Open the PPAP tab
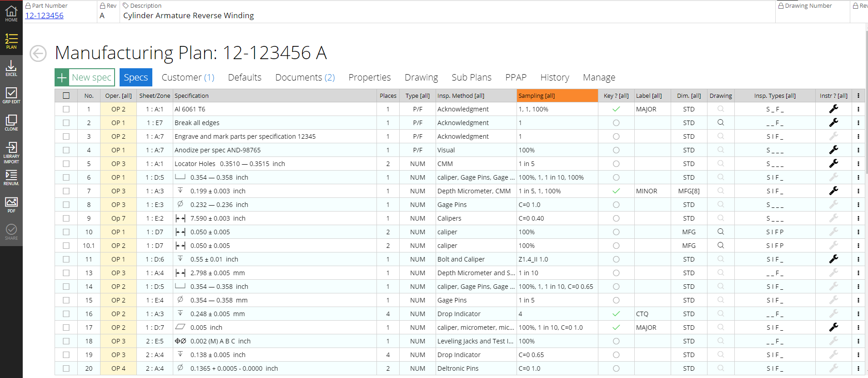 516,77
